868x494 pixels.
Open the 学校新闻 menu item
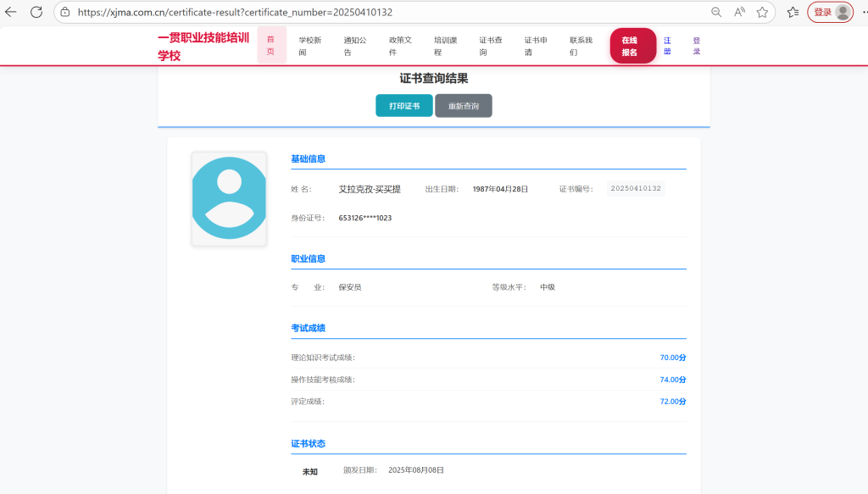tap(310, 46)
